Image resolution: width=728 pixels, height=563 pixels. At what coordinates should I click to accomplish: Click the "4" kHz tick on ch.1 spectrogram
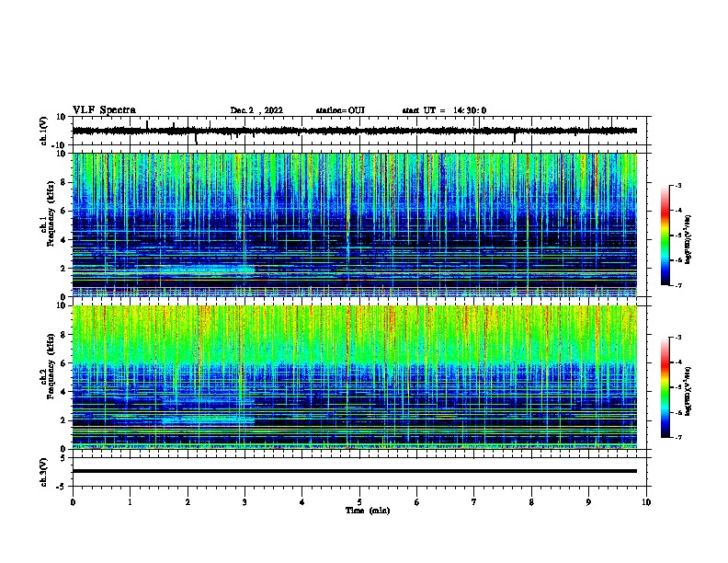(x=63, y=240)
